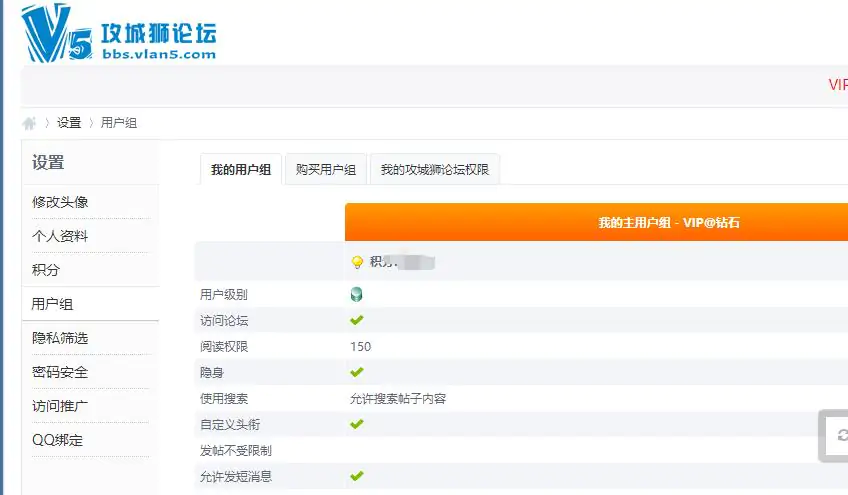The height and width of the screenshot is (495, 848).
Task: Click 允许搜索帖子内容 value text
Action: point(398,398)
